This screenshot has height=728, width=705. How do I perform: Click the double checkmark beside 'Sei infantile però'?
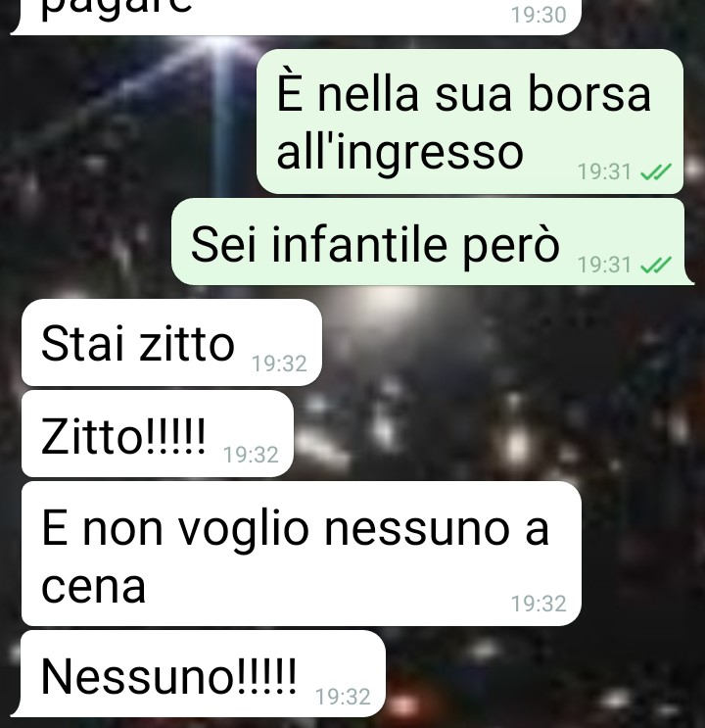click(656, 266)
